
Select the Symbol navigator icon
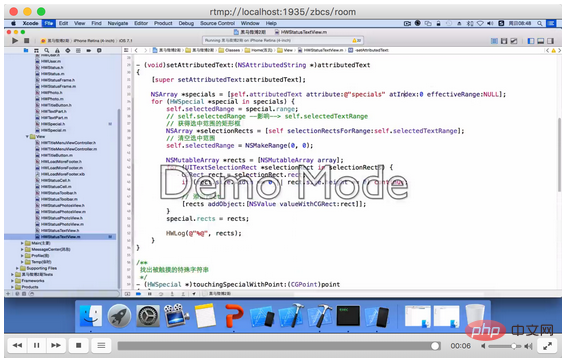[36, 50]
